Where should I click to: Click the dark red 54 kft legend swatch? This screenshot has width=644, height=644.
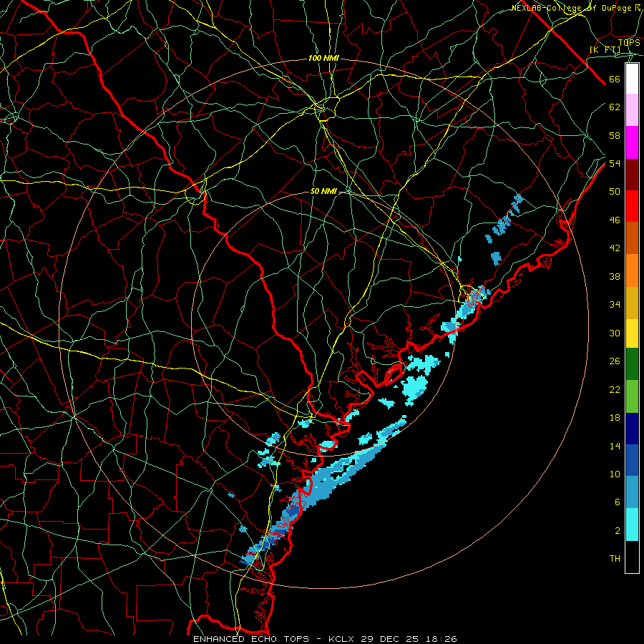click(632, 175)
